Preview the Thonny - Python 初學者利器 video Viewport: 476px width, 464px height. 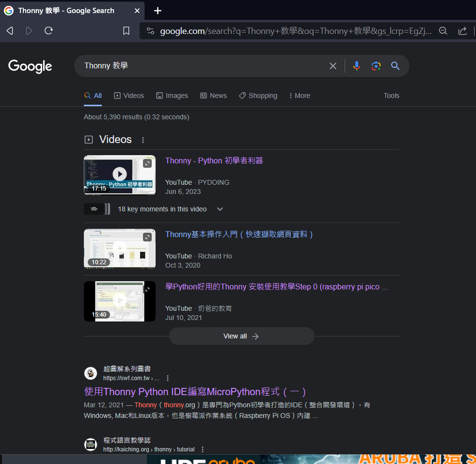coord(147,163)
